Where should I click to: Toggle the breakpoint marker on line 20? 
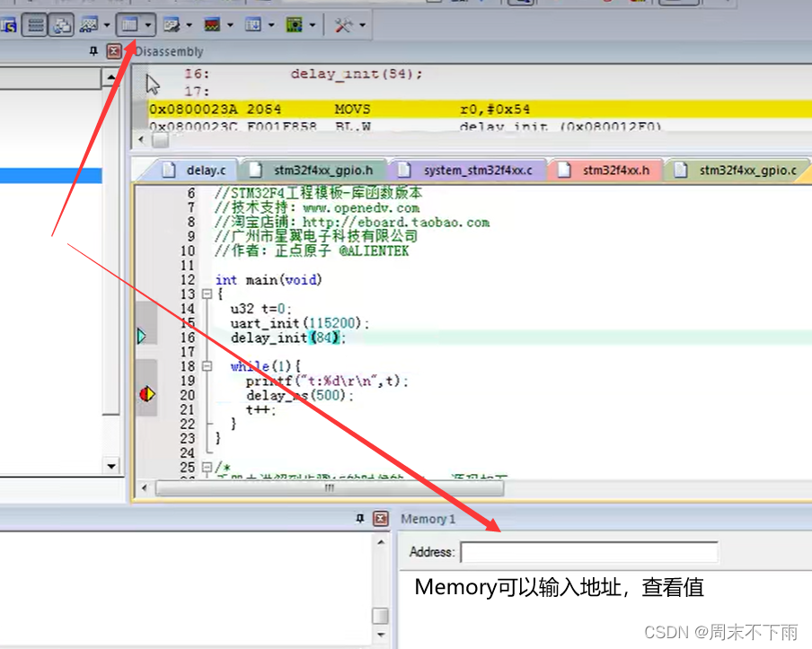(x=147, y=394)
